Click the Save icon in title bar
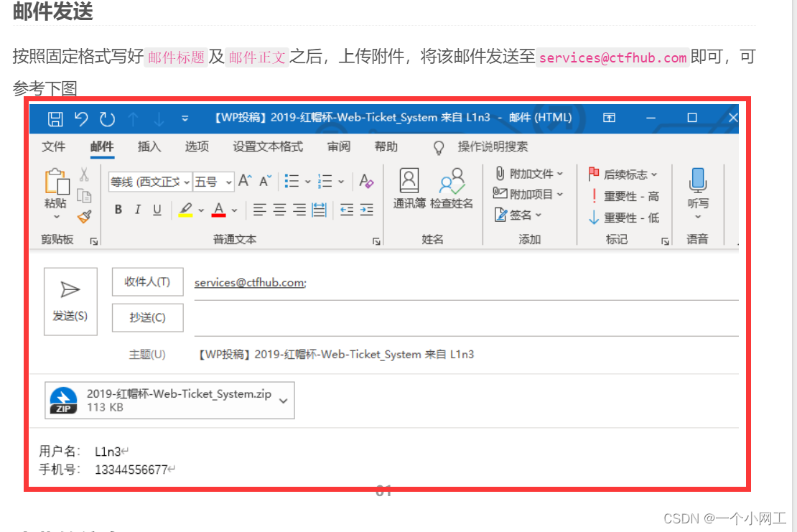 (55, 119)
